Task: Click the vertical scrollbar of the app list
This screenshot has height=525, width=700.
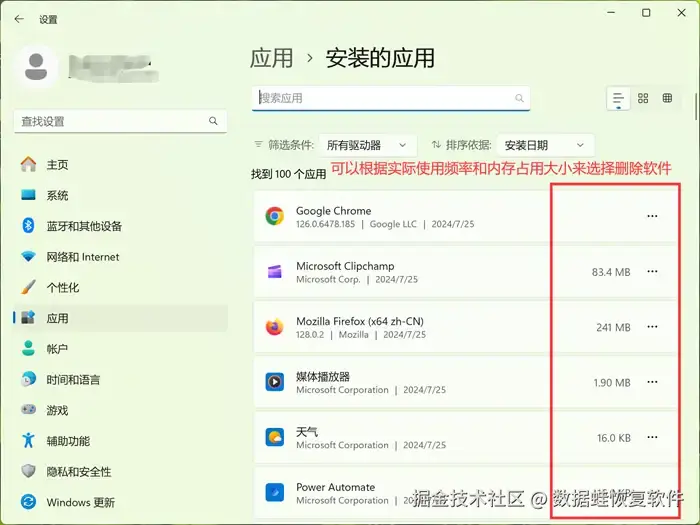Action: coord(696,107)
